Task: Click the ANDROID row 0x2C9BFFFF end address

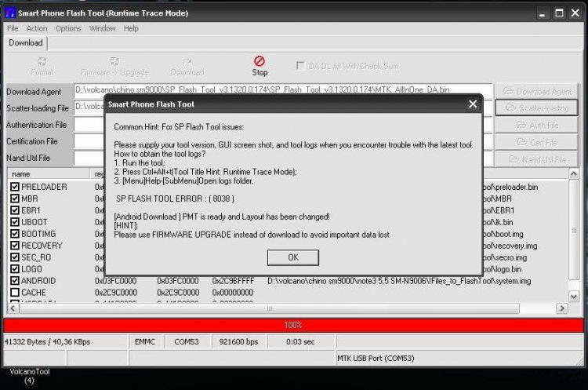Action: (x=233, y=281)
